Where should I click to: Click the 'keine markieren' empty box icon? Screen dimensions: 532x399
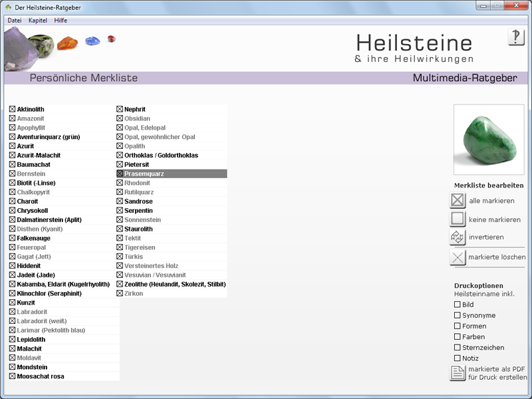[x=458, y=219]
